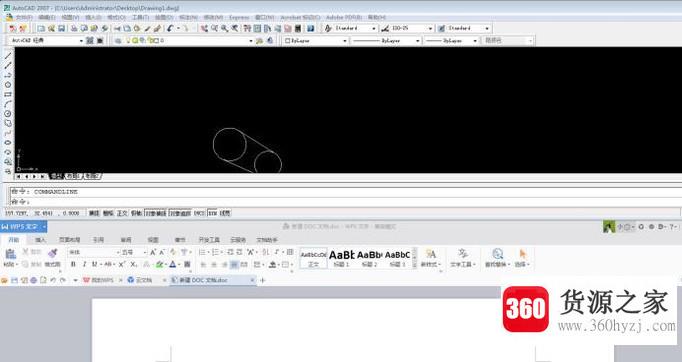682x362 pixels.
Task: Apply the 标题 1 heading style
Action: click(341, 258)
